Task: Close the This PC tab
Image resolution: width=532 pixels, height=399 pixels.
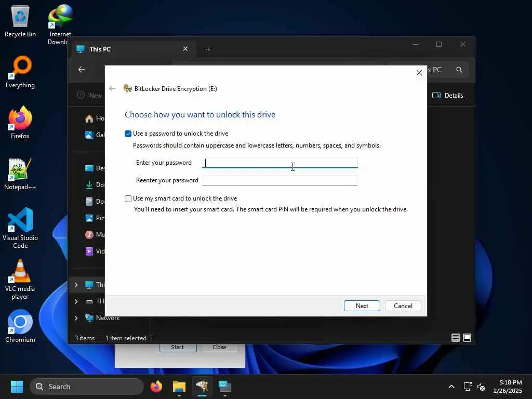Action: tap(185, 49)
